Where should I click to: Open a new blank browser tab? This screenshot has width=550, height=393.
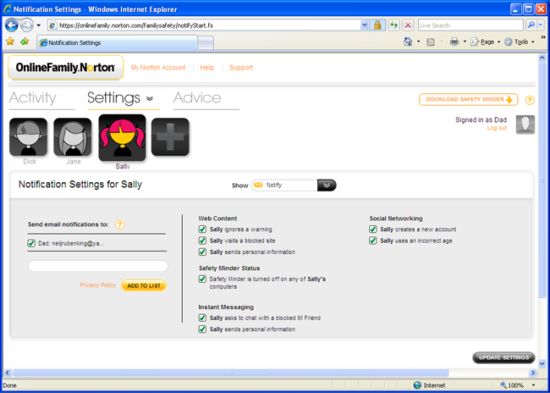click(x=206, y=43)
